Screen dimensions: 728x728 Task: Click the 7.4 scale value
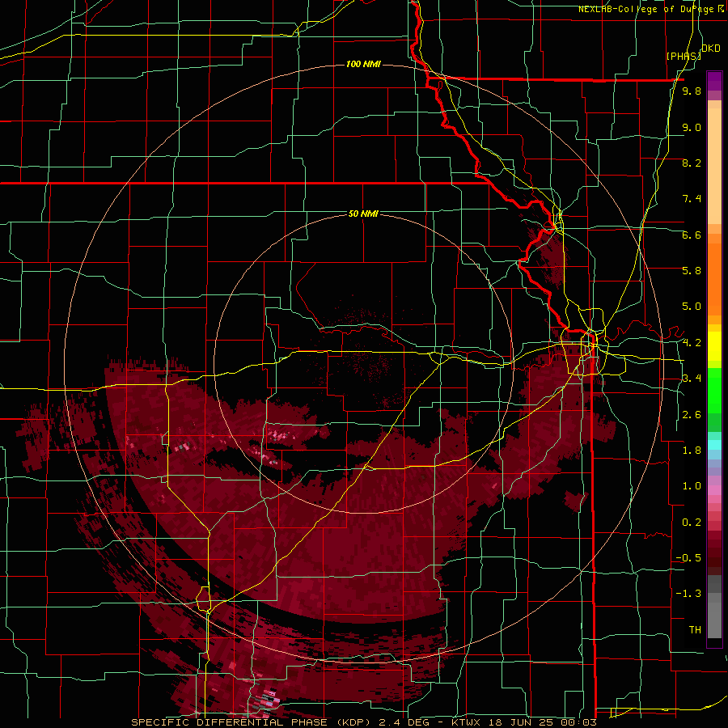692,199
